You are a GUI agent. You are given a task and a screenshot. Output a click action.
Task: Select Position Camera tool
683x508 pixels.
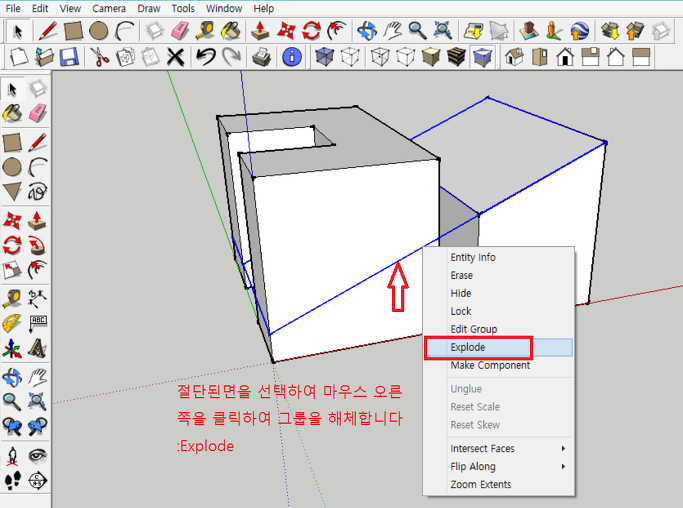coord(12,456)
